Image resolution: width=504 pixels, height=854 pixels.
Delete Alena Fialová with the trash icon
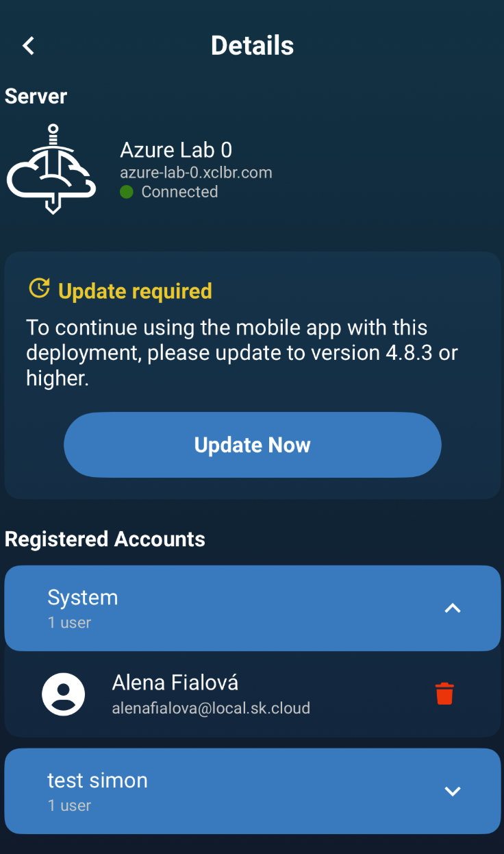click(444, 694)
